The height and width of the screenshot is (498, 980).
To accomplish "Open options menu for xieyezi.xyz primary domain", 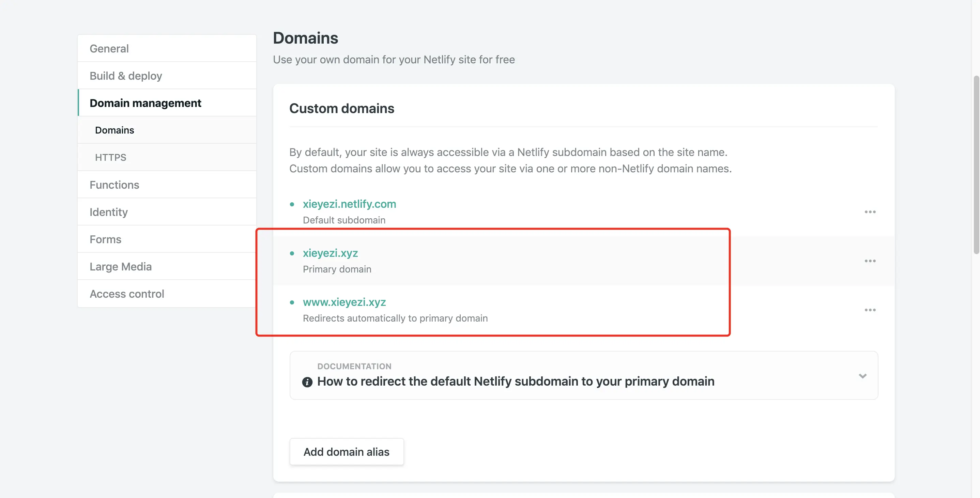I will click(x=870, y=261).
